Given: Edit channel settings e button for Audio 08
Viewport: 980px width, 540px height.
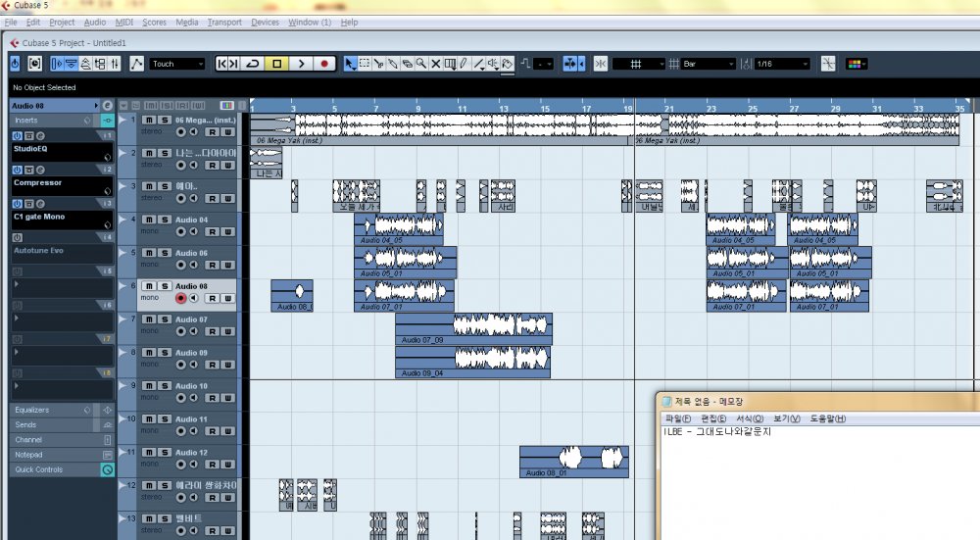Looking at the screenshot, I should (x=108, y=106).
